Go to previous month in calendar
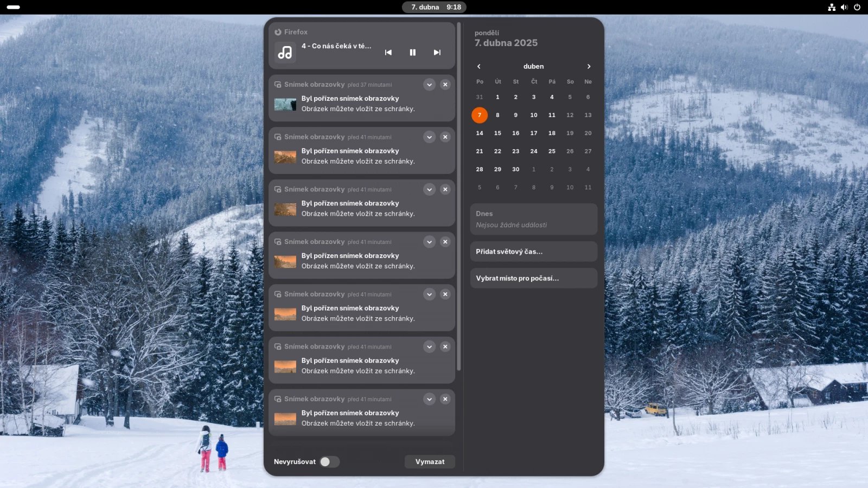The height and width of the screenshot is (488, 868). point(478,66)
